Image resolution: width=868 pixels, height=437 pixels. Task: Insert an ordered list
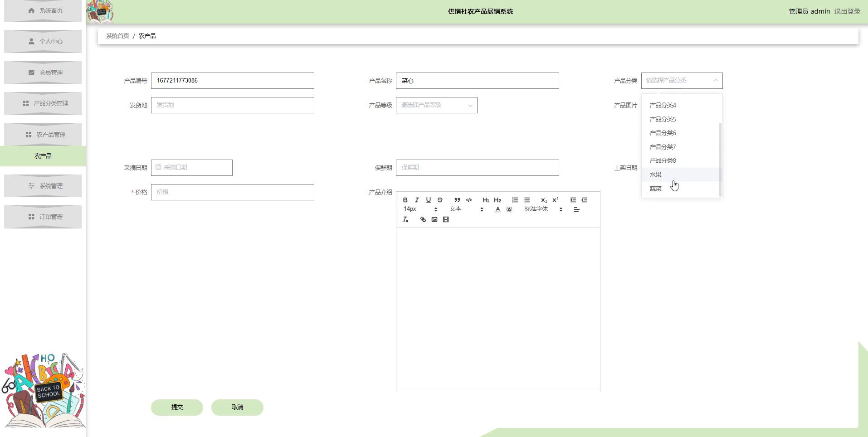(x=515, y=200)
